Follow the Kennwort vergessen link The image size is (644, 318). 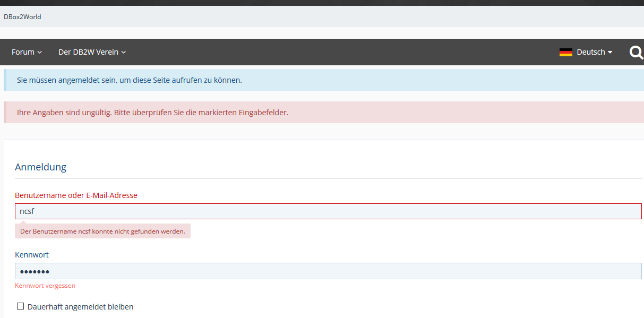tap(45, 286)
